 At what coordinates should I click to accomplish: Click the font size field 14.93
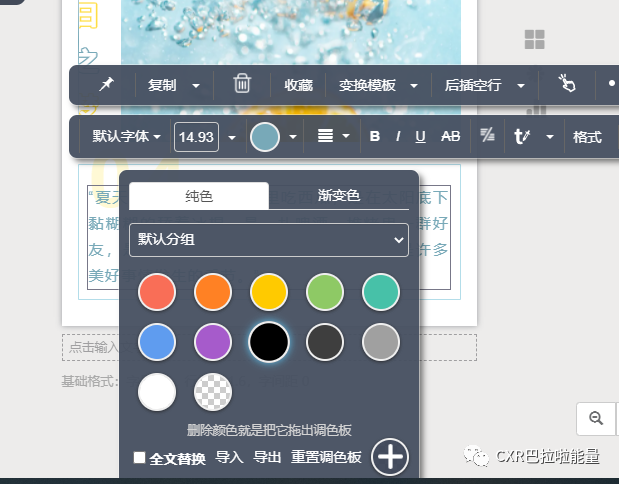[196, 137]
